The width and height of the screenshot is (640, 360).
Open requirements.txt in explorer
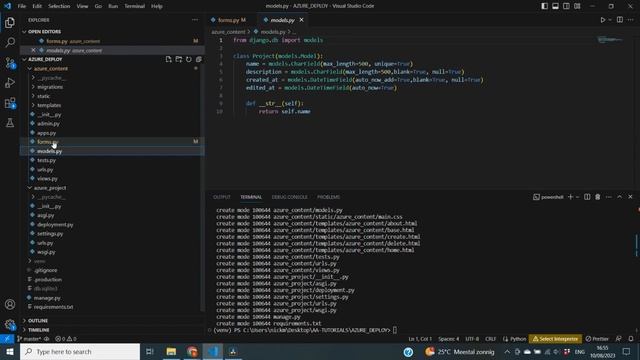click(x=53, y=307)
